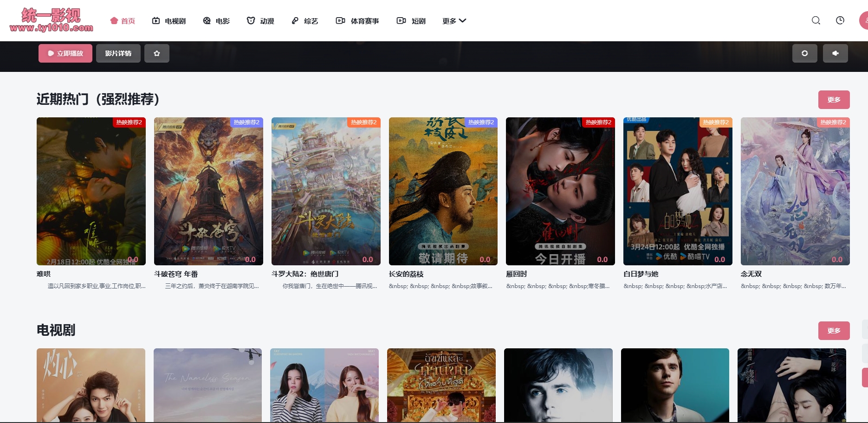Open watch history clock icon

click(x=840, y=20)
